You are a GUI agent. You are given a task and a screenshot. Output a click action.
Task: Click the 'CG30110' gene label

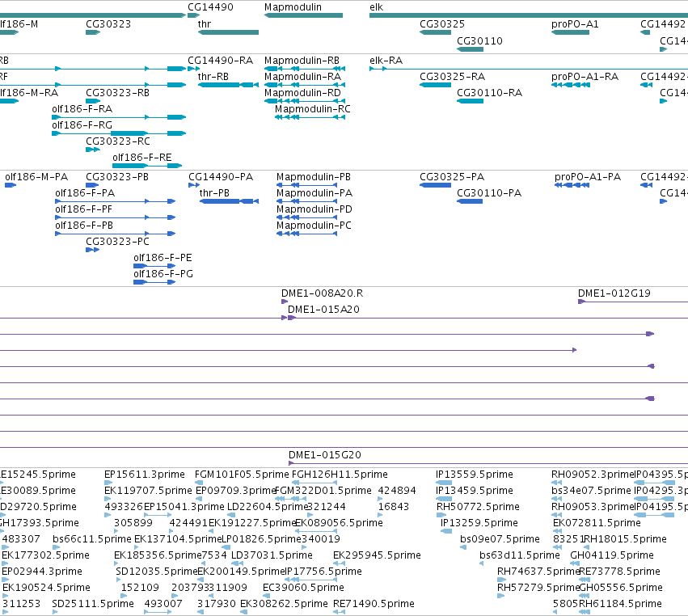click(x=480, y=41)
